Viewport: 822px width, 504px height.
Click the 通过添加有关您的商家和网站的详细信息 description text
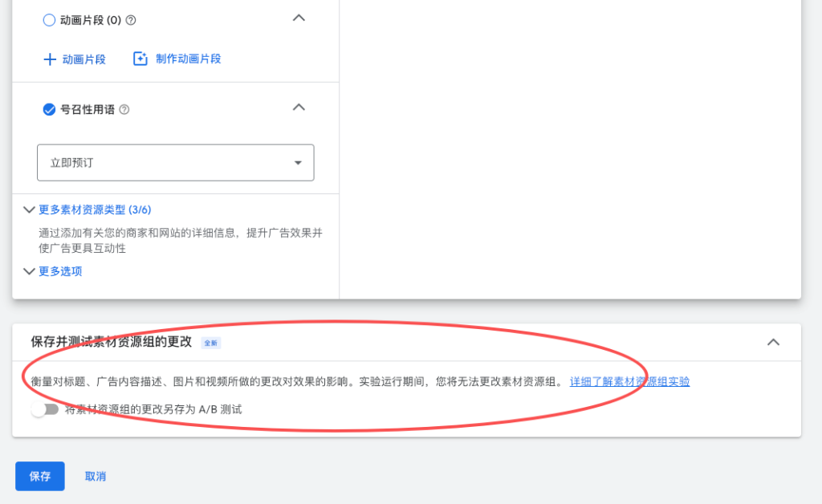point(181,241)
